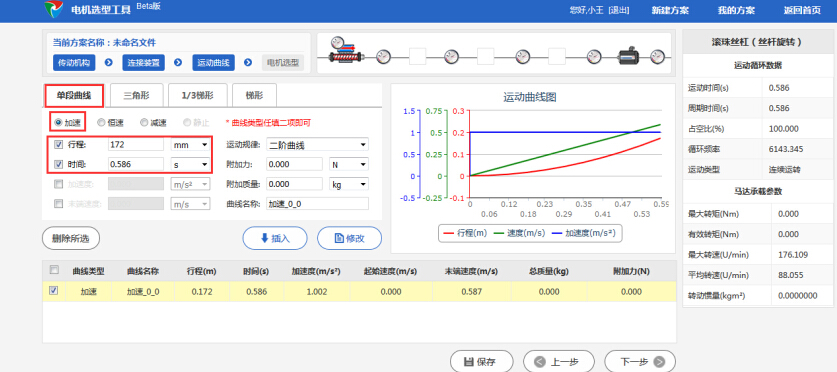Switch to the 三角形 tab
This screenshot has width=837, height=372.
point(136,96)
